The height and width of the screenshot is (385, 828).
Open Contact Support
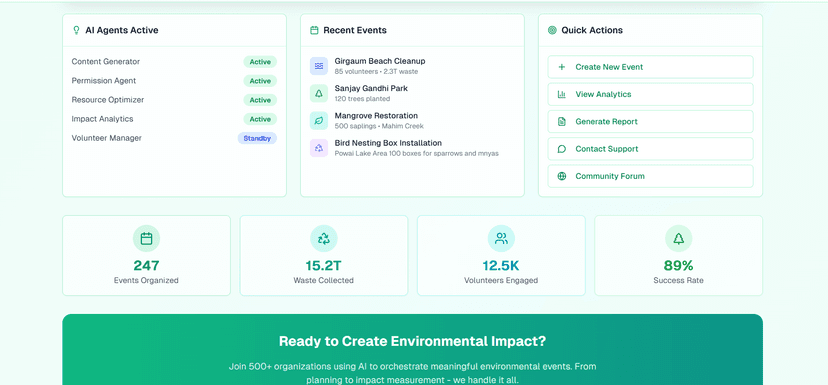coord(650,149)
